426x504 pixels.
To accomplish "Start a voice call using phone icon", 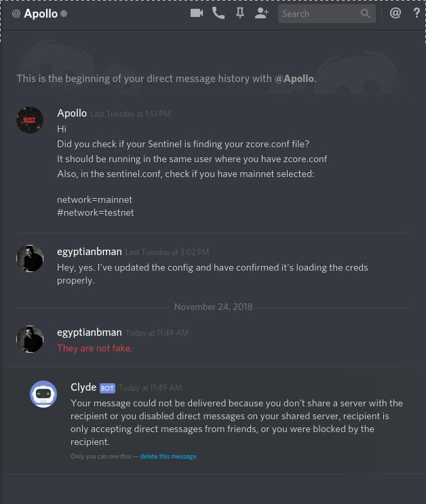I will point(218,13).
